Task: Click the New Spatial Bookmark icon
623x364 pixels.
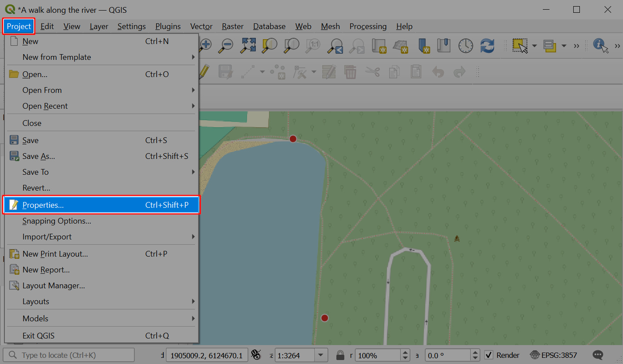Action: coord(424,45)
